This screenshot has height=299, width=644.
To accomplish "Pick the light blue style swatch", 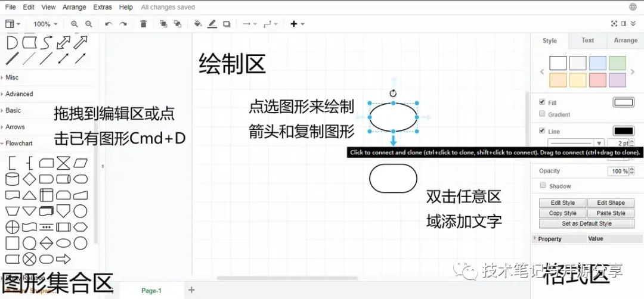I will click(597, 63).
